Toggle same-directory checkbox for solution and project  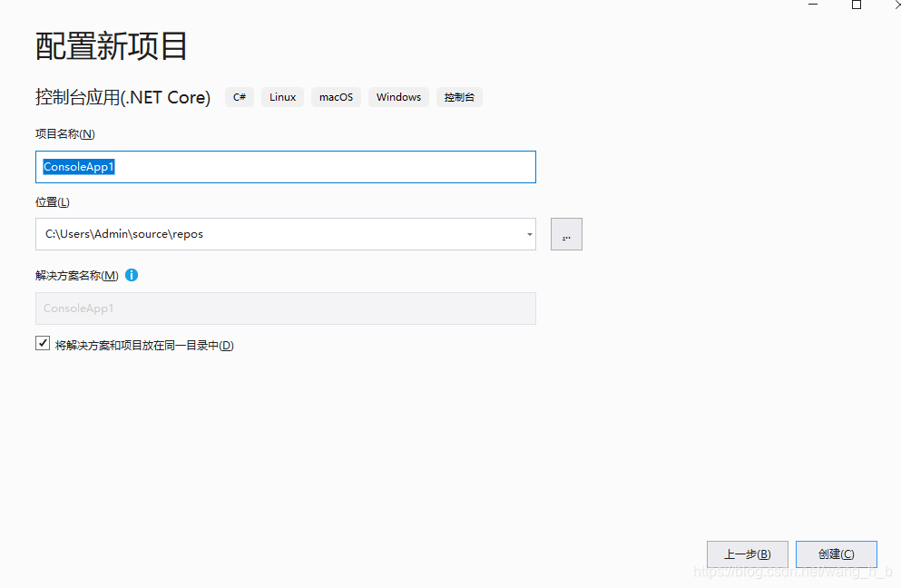pyautogui.click(x=43, y=343)
